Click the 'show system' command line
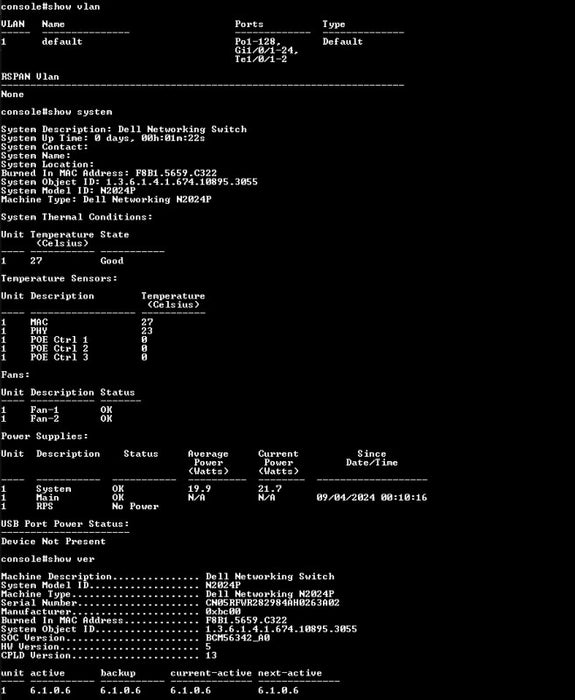The width and height of the screenshot is (575, 700). (x=56, y=112)
